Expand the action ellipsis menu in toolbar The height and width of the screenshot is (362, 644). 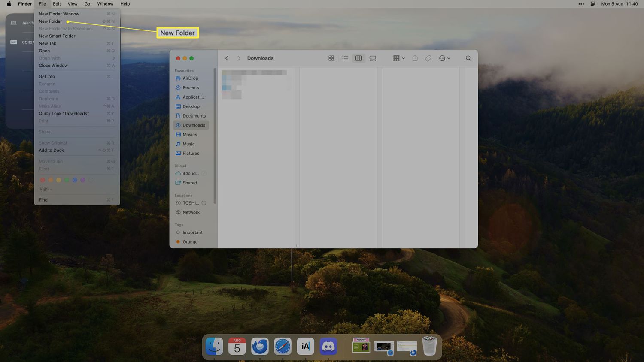(444, 58)
